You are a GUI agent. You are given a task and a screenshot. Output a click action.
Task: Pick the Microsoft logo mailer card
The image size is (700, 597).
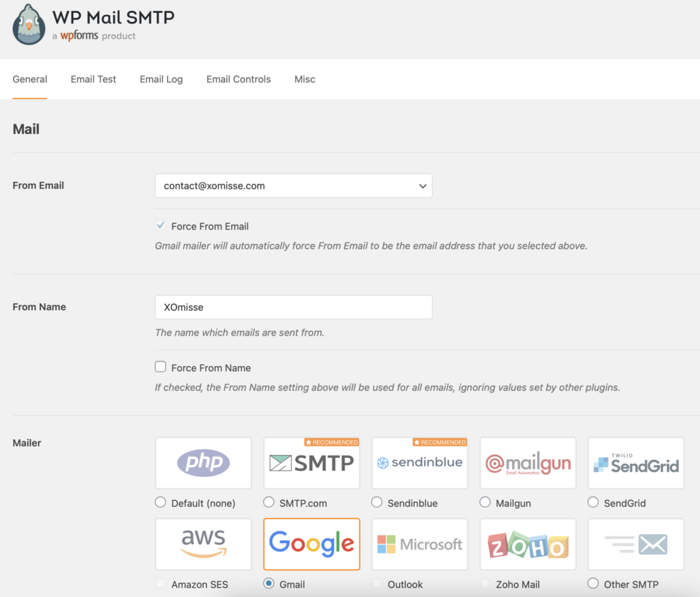tap(420, 544)
